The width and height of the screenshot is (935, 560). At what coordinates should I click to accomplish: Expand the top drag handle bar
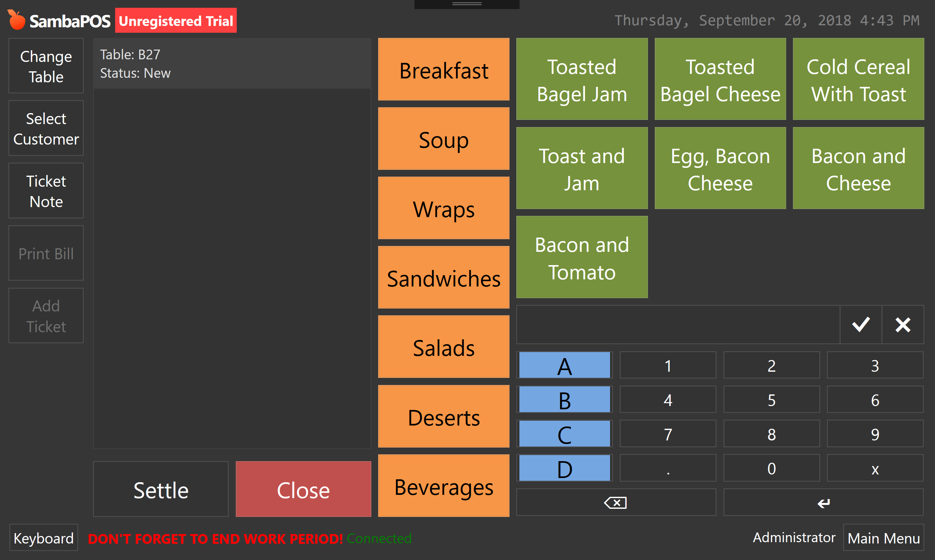pyautogui.click(x=467, y=4)
